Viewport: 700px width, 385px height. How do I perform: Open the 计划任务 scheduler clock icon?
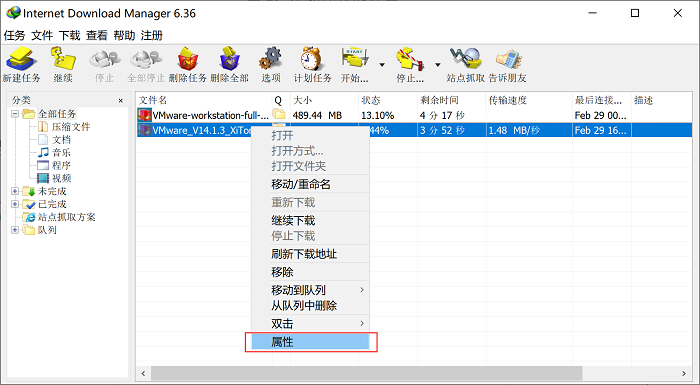coord(312,64)
